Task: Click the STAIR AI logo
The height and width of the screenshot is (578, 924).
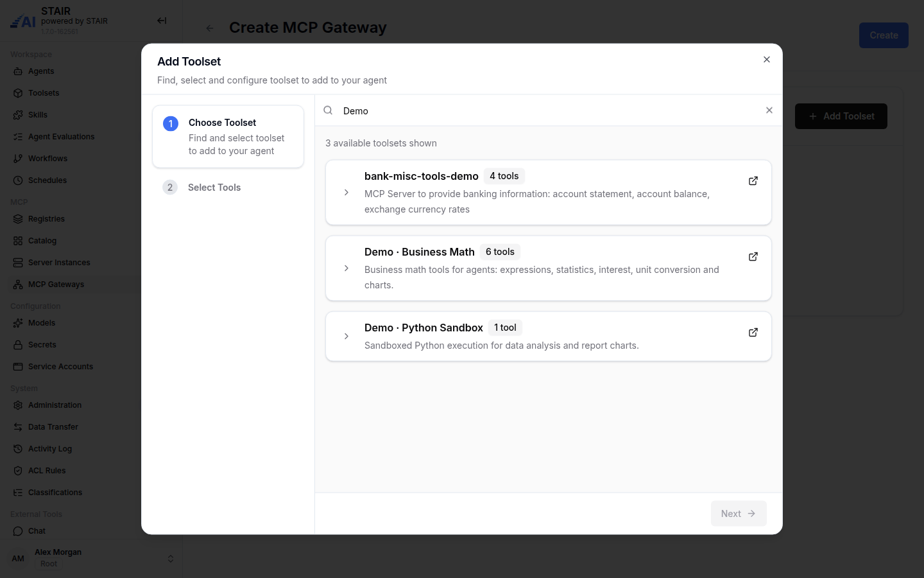Action: click(23, 22)
